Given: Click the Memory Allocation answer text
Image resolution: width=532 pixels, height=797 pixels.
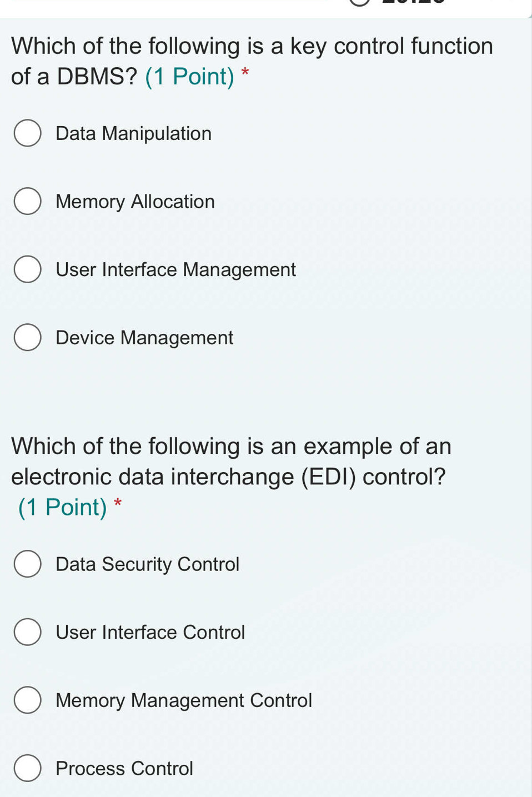Looking at the screenshot, I should (x=134, y=202).
